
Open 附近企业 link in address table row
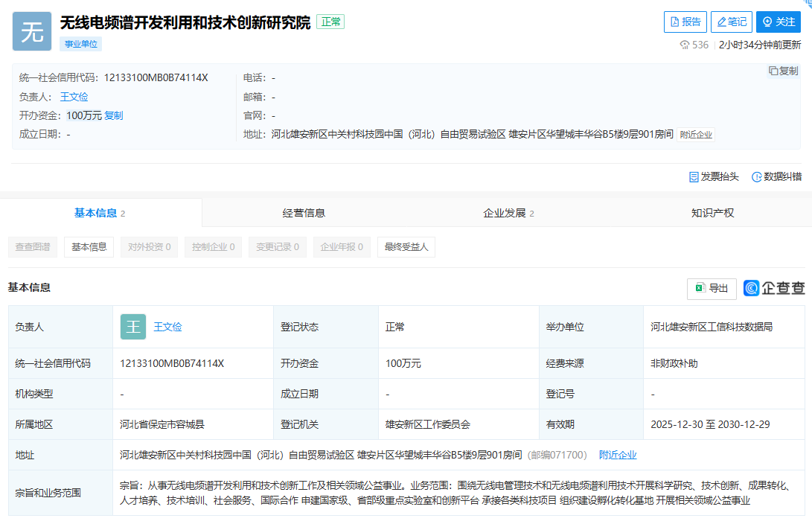pos(618,455)
